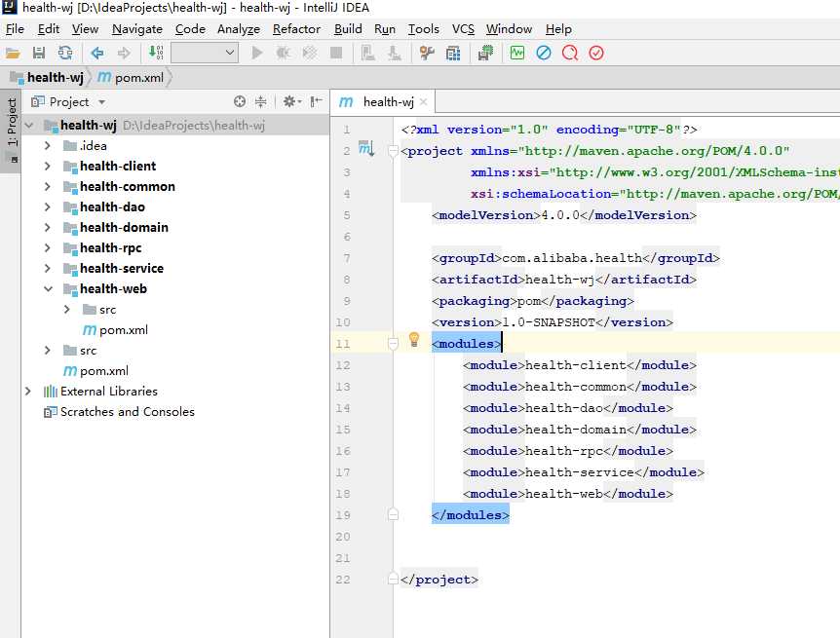Click the scroll-from-source target icon

tap(240, 101)
